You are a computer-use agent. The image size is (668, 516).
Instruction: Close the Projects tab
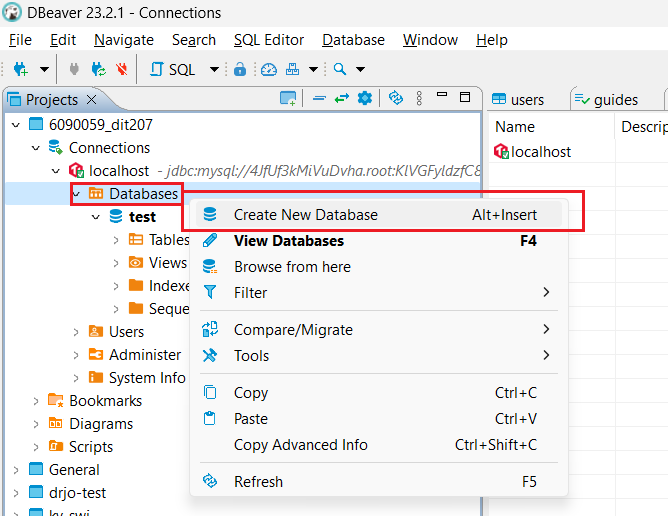click(91, 100)
